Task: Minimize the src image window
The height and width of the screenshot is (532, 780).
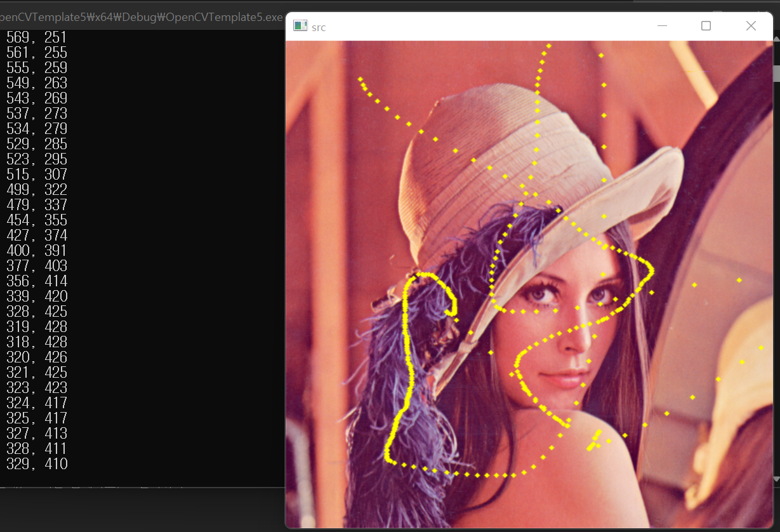Action: click(x=663, y=26)
